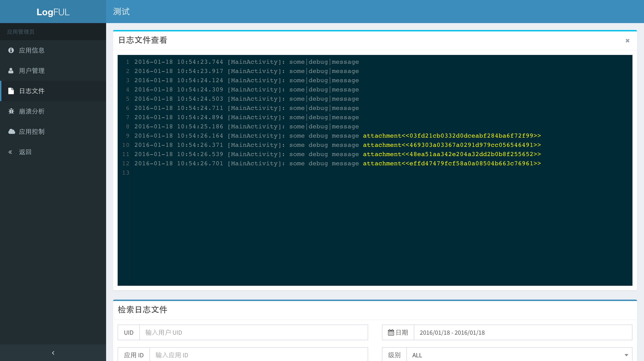
Task: Click the 用户管理 user icon
Action: click(x=11, y=71)
